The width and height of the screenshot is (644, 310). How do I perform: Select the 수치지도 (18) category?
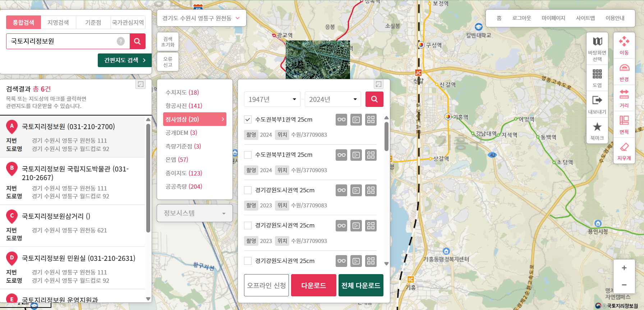point(182,93)
